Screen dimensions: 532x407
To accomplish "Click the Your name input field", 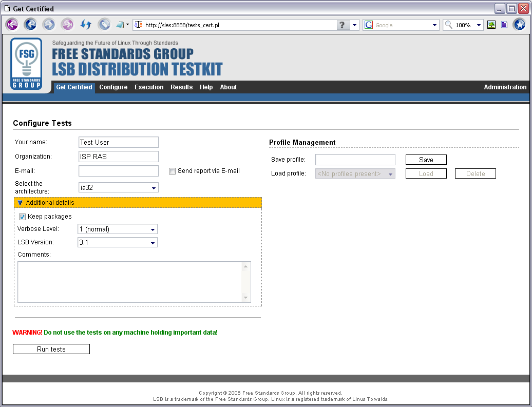I will (x=119, y=142).
